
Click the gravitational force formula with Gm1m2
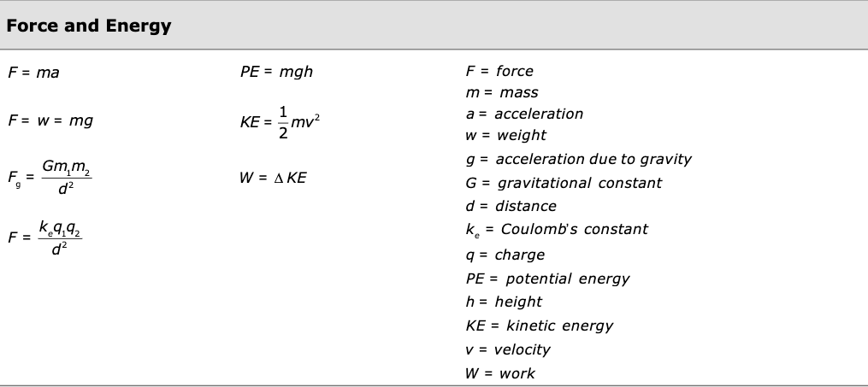coord(50,178)
